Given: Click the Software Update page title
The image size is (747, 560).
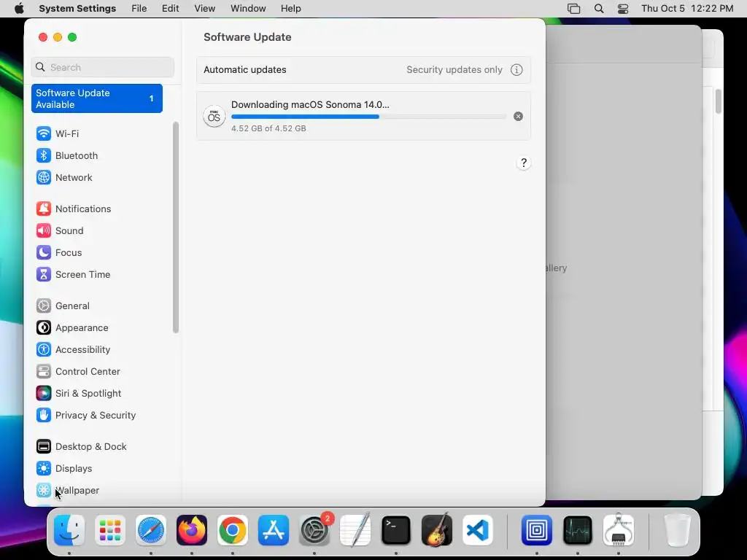Looking at the screenshot, I should pos(247,37).
